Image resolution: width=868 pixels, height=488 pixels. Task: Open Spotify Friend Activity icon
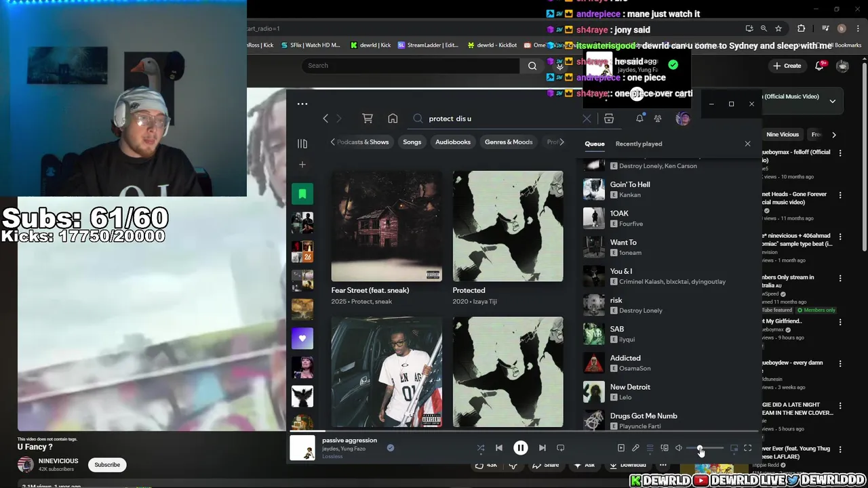[x=658, y=119]
